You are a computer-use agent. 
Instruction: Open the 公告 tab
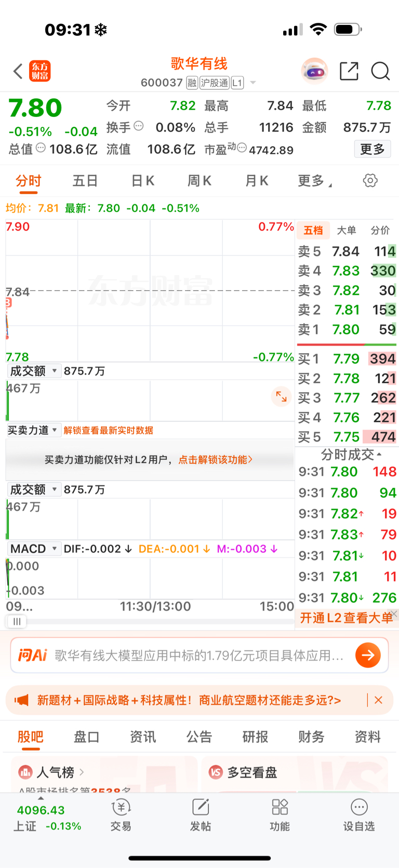click(199, 737)
